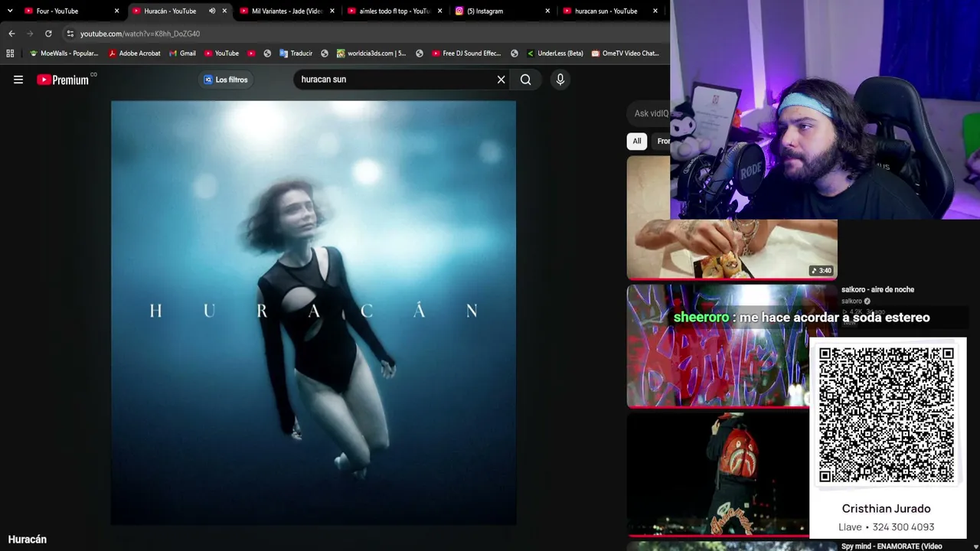The height and width of the screenshot is (551, 980).
Task: Open the globe bookmark left of worldcia3ds
Action: coord(325,54)
